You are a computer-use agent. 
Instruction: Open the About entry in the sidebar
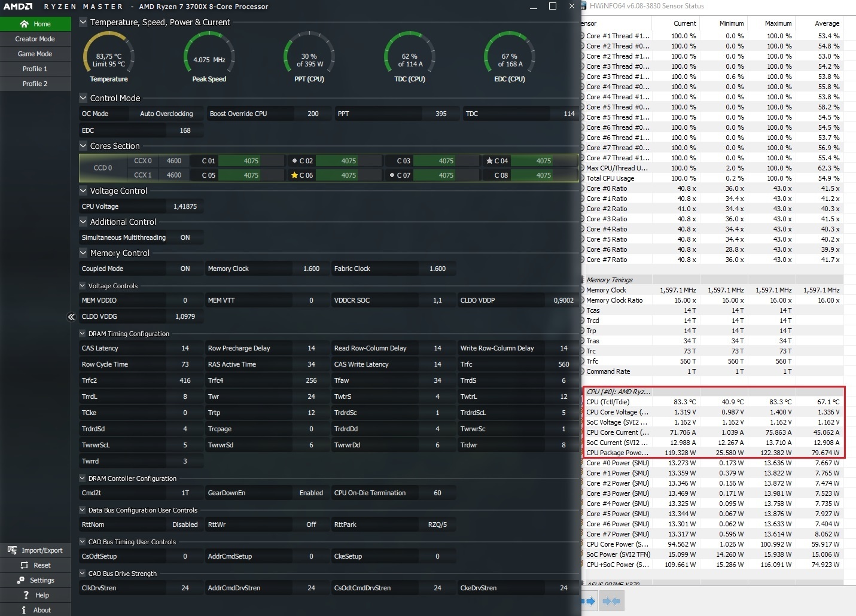click(35, 610)
